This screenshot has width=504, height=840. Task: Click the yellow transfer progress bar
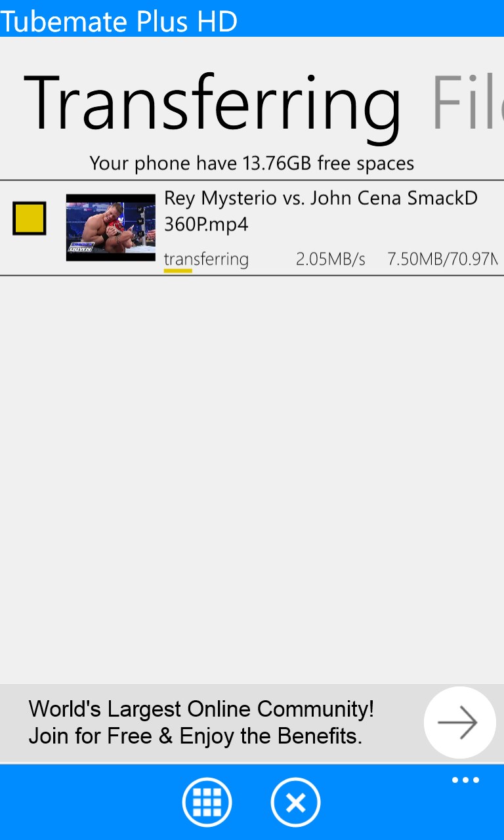[178, 270]
